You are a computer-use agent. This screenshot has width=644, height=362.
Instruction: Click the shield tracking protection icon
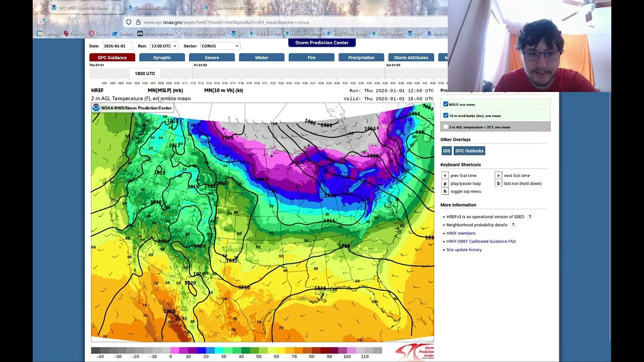coord(129,22)
